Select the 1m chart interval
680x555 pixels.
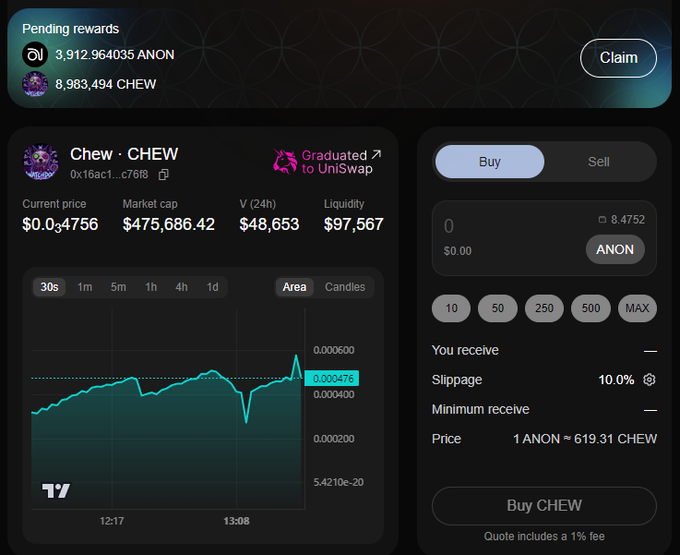coord(85,287)
